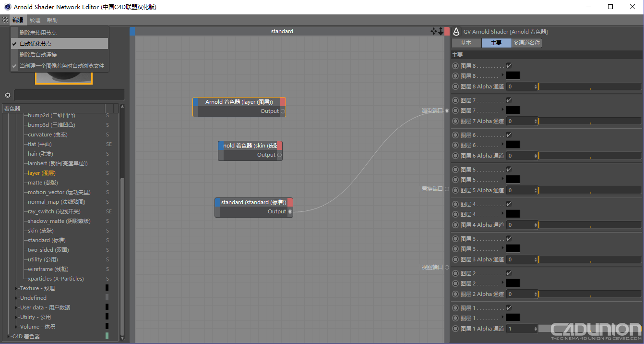Click the blue square of the standard group header
This screenshot has height=344, width=644.
(x=132, y=31)
